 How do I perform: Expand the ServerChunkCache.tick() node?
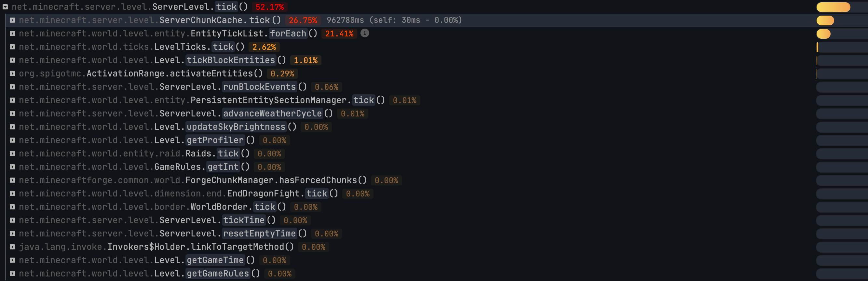(x=12, y=20)
